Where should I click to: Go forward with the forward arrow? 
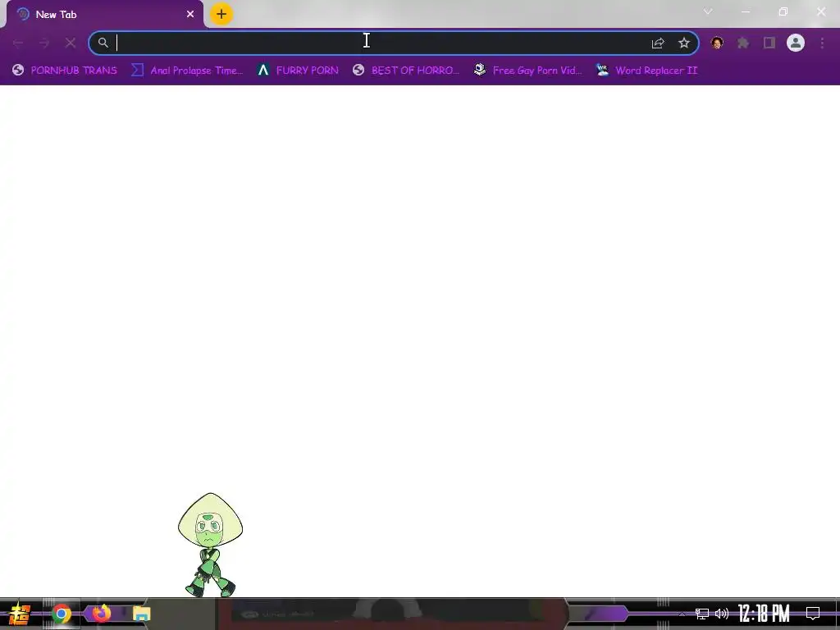tap(44, 43)
